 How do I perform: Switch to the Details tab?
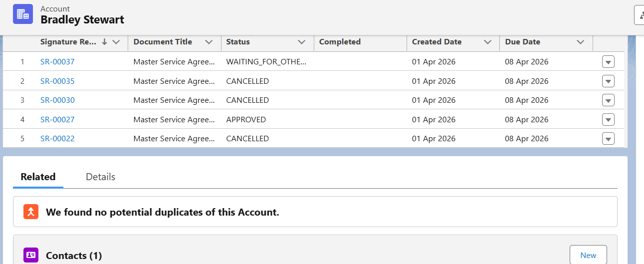(x=100, y=177)
